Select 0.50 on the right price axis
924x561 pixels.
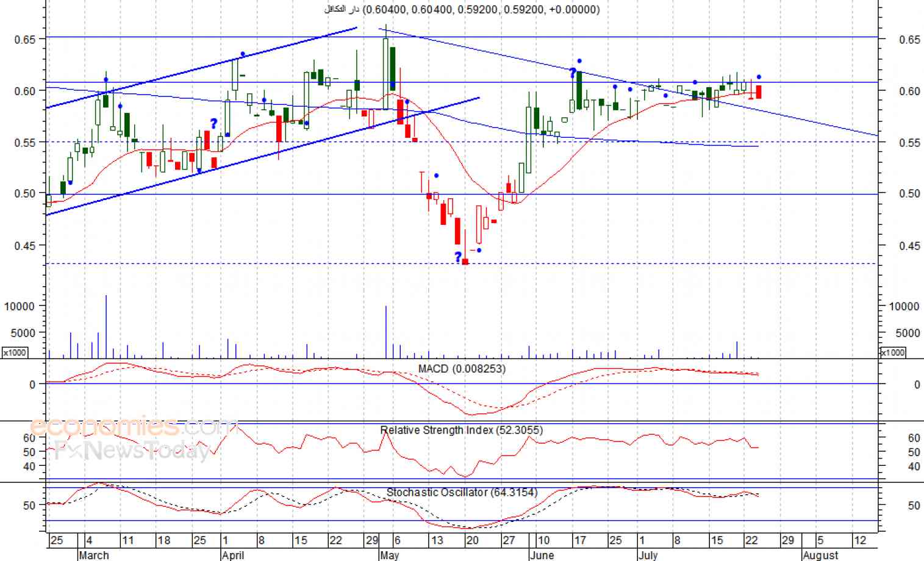click(909, 194)
